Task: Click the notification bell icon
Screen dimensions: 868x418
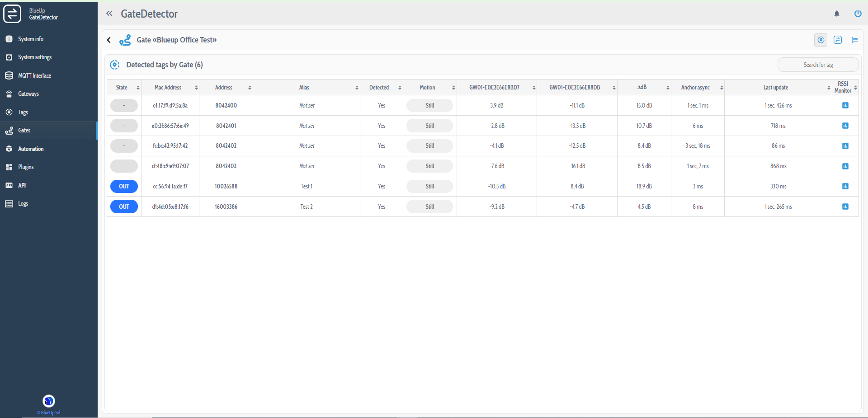Action: [837, 14]
